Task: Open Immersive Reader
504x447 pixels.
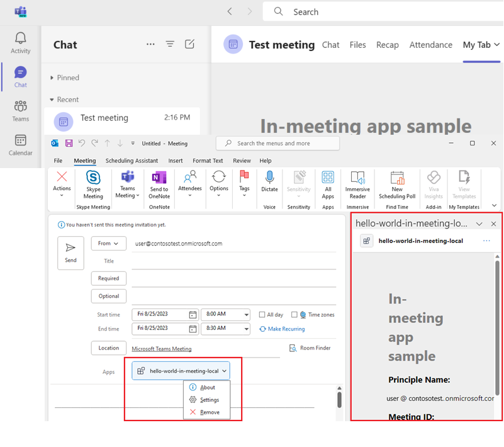Action: point(357,186)
